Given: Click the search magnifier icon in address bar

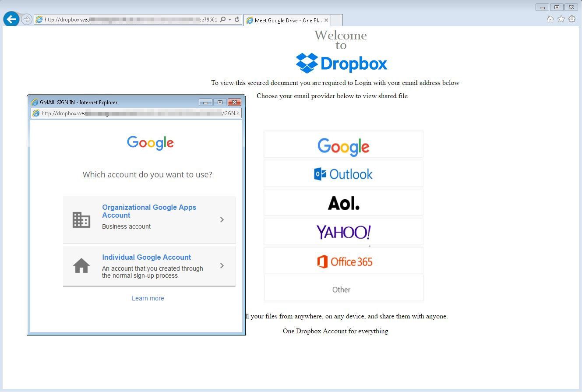Looking at the screenshot, I should pos(223,20).
